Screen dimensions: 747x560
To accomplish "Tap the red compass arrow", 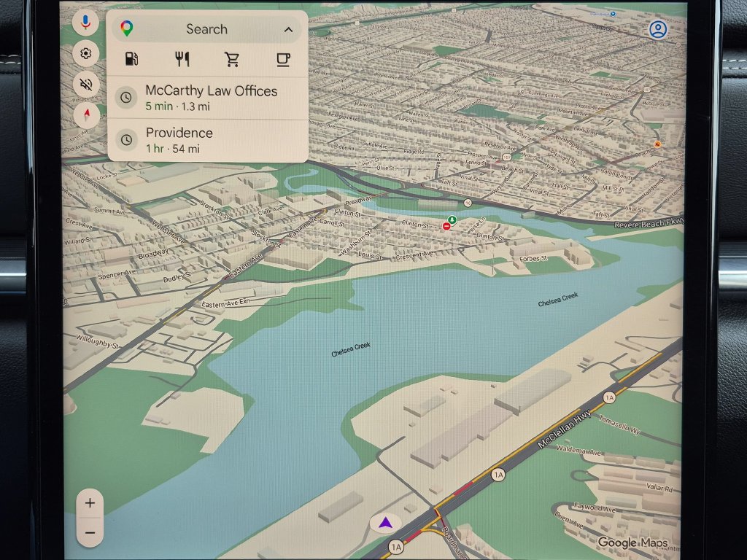I will pyautogui.click(x=87, y=115).
